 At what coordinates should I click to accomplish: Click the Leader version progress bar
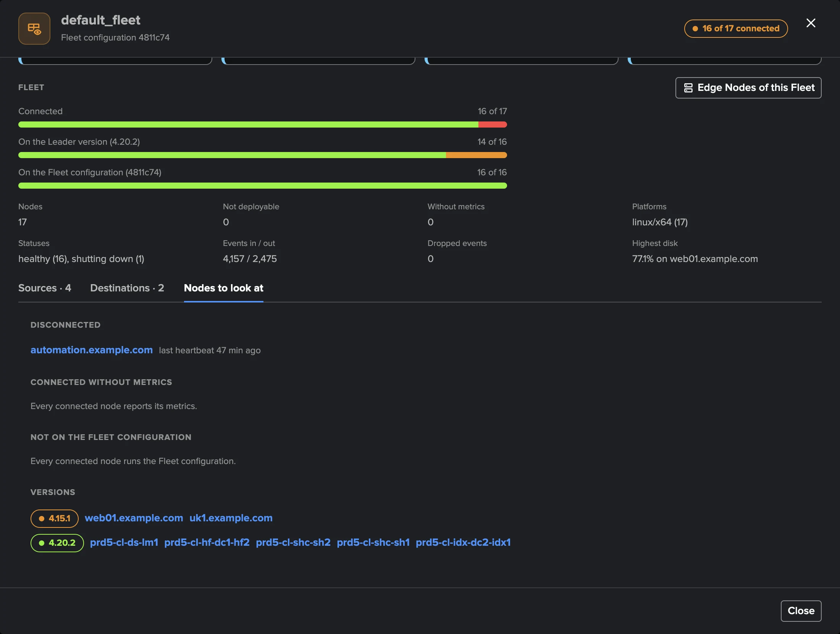click(263, 155)
